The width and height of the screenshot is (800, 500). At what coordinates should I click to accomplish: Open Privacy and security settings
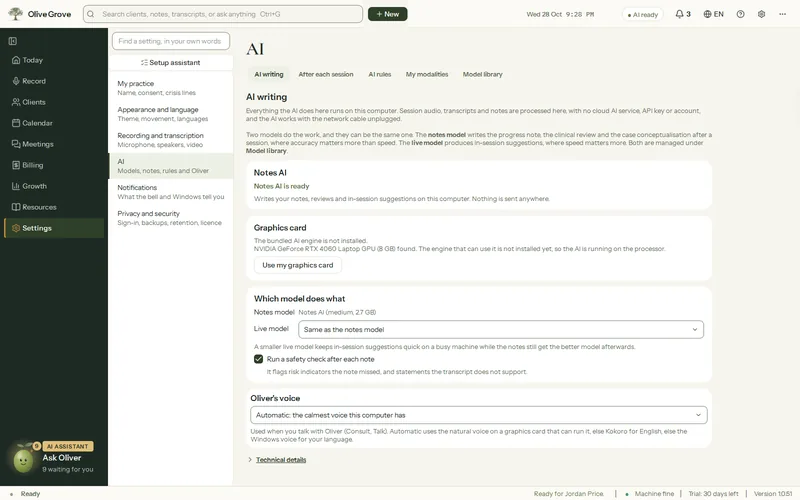[171, 218]
